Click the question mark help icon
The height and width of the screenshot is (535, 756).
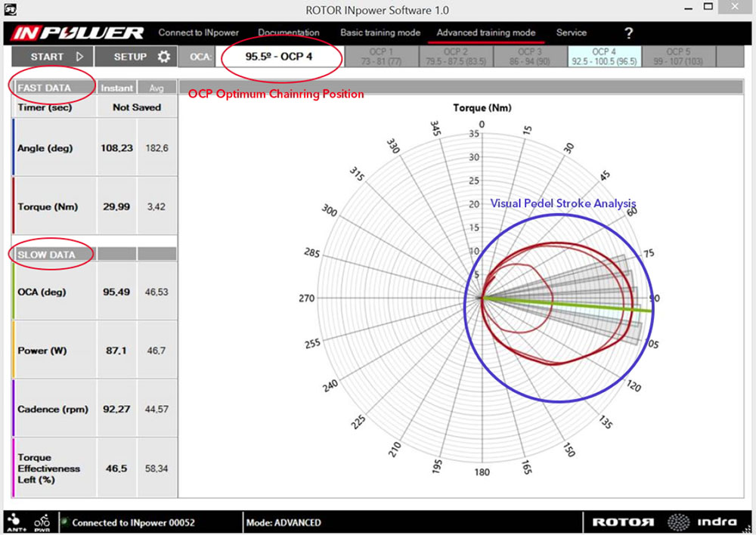point(628,33)
